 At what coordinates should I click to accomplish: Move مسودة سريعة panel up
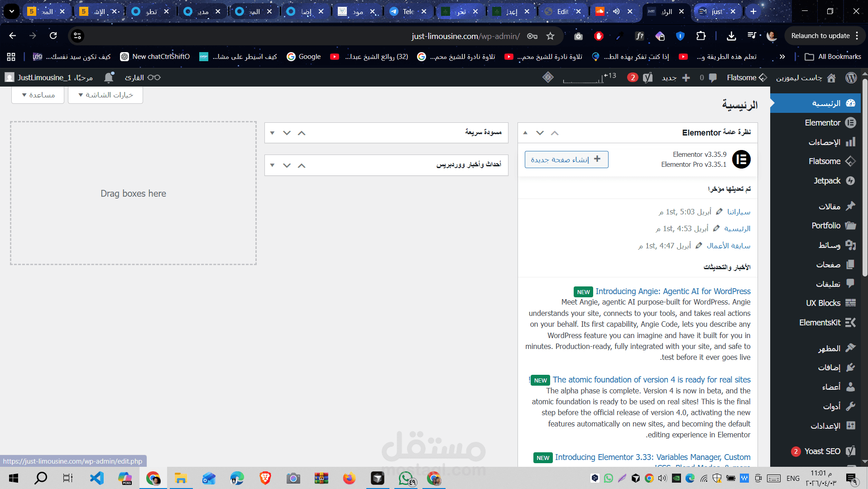coord(302,133)
